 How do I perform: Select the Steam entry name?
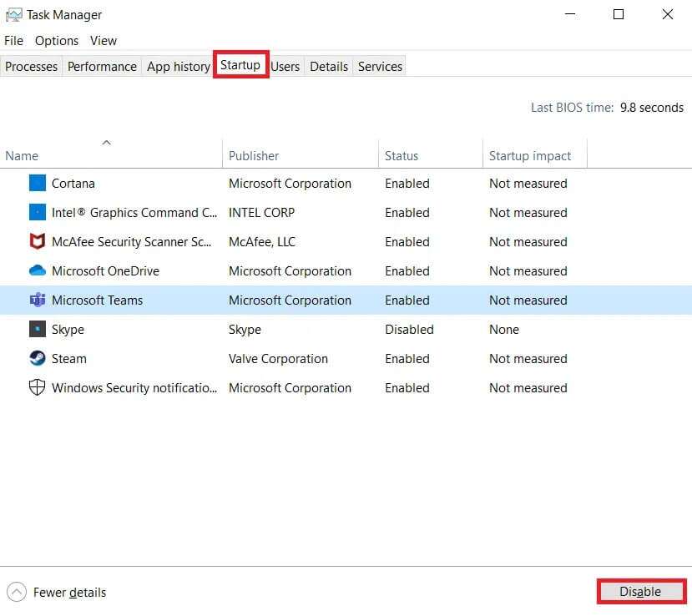click(x=68, y=358)
